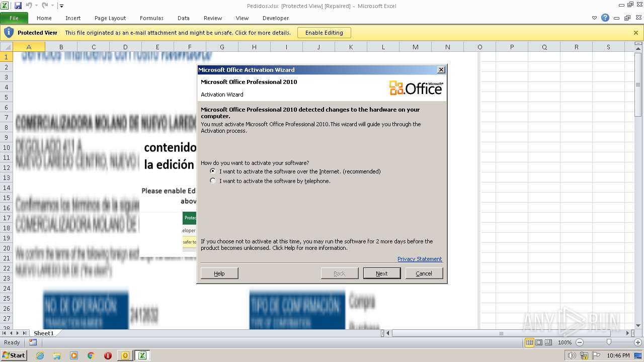Open the Undo history dropdown arrow
Image resolution: width=644 pixels, height=362 pixels.
click(36, 6)
